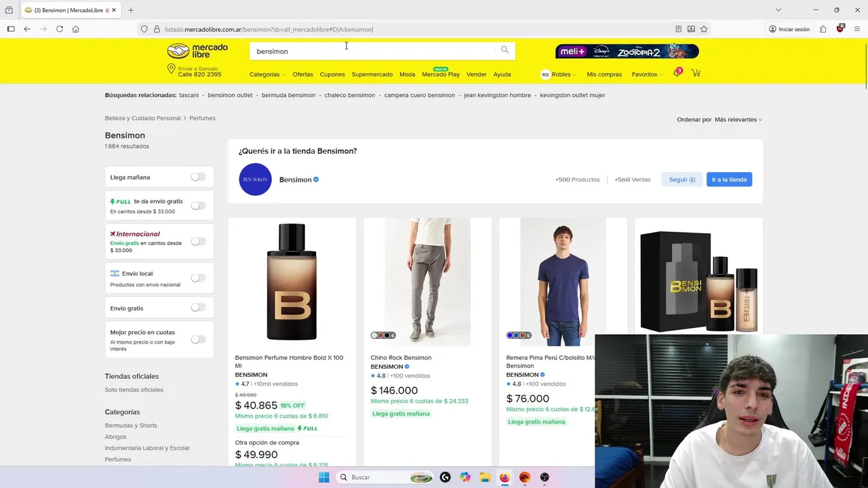The image size is (868, 488).
Task: Click Belleza y Cuidado Personal breadcrumb
Action: [142, 119]
